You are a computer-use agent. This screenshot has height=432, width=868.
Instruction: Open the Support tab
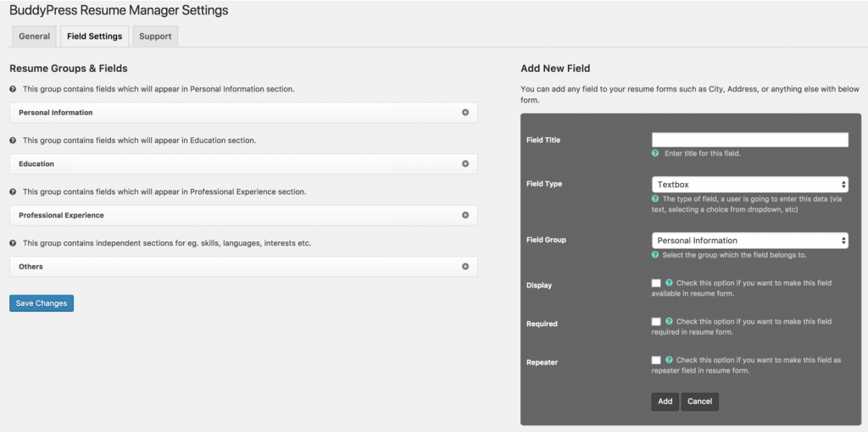tap(155, 36)
